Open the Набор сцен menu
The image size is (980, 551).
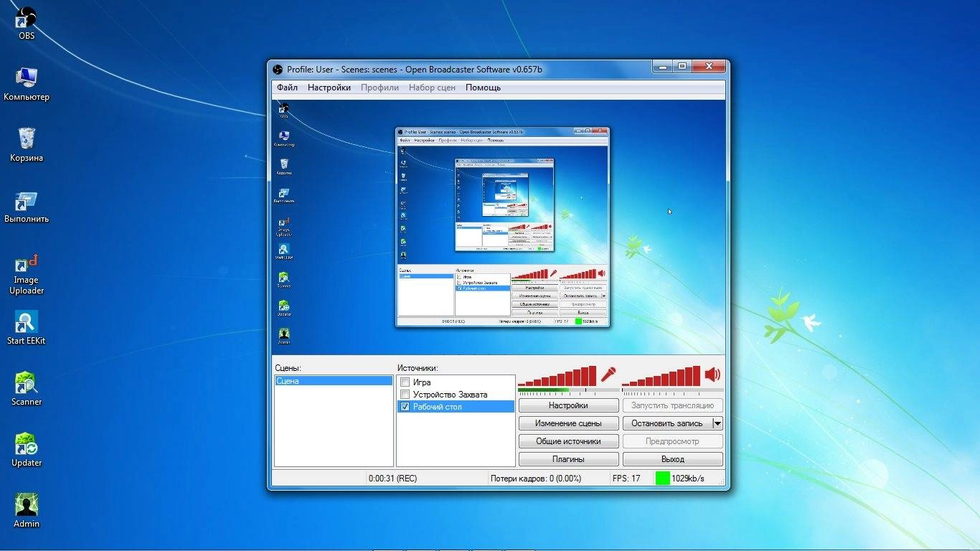tap(432, 88)
